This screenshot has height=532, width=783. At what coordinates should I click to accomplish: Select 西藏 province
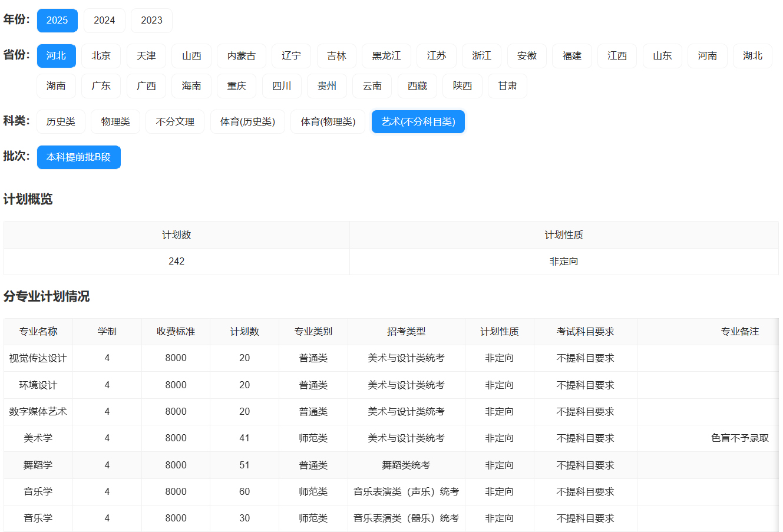pos(417,86)
